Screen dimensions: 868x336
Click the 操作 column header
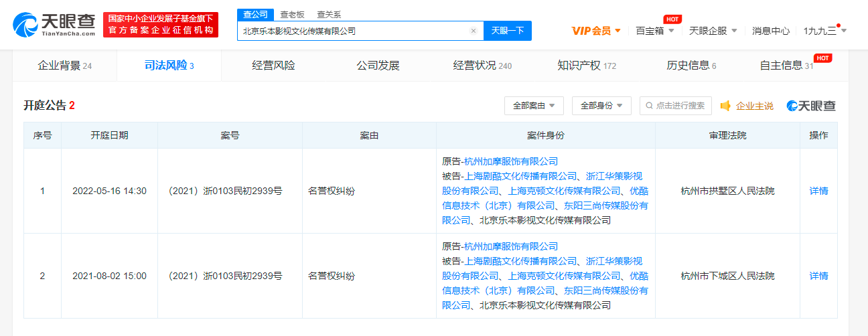818,135
